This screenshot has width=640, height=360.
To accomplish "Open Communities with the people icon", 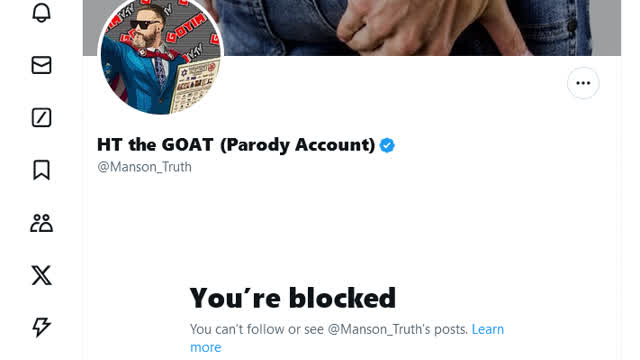I will (41, 223).
